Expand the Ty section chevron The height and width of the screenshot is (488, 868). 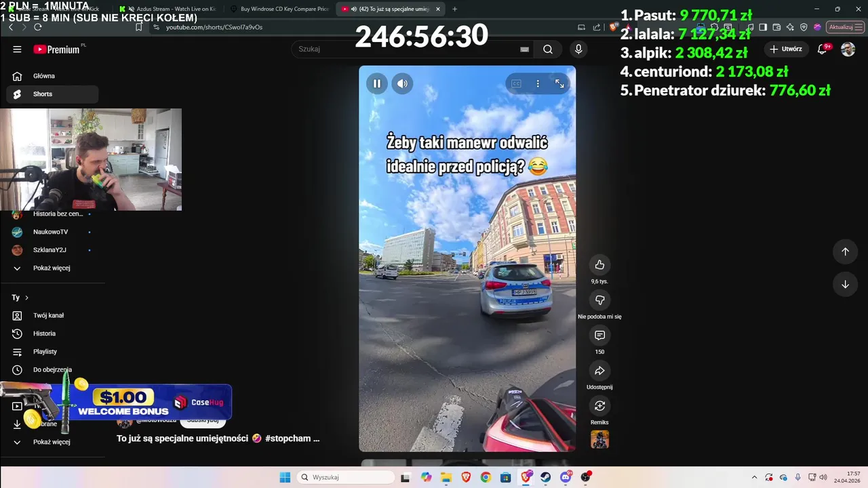(26, 298)
